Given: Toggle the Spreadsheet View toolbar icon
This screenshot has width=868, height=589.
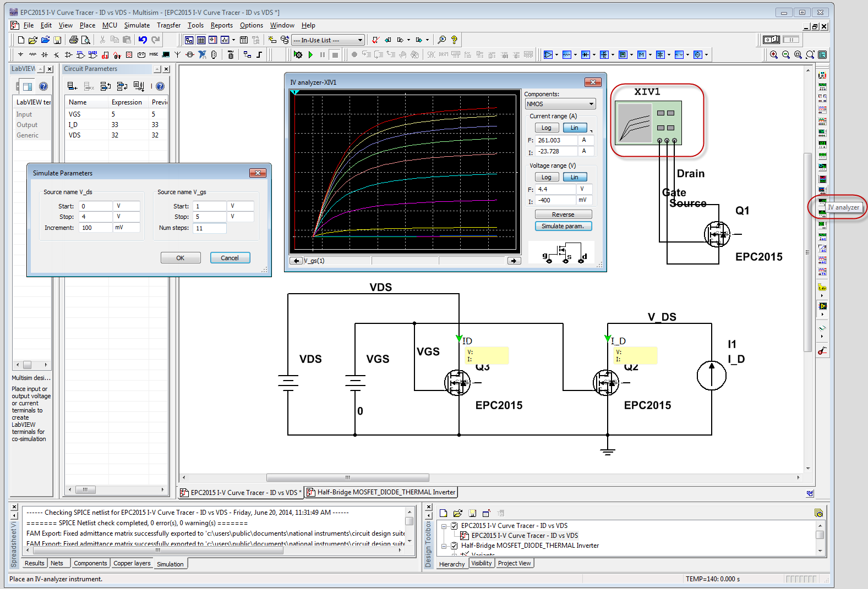Looking at the screenshot, I should [x=201, y=40].
